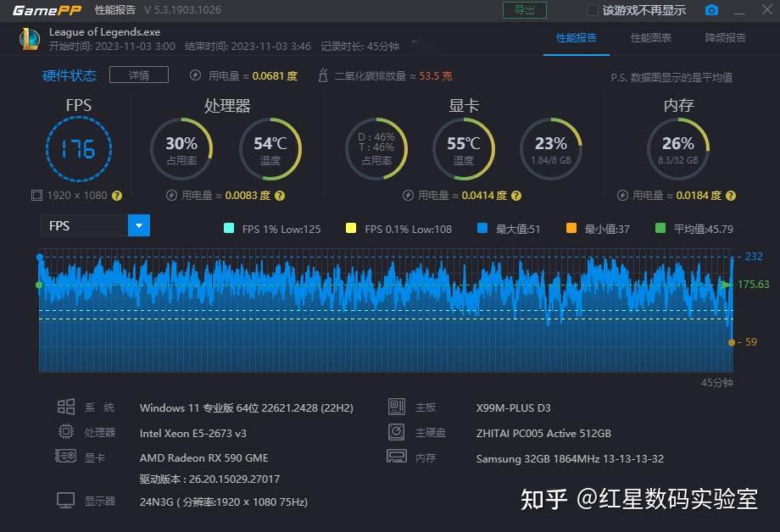
Task: Open processor power usage help icon
Action: point(280,196)
